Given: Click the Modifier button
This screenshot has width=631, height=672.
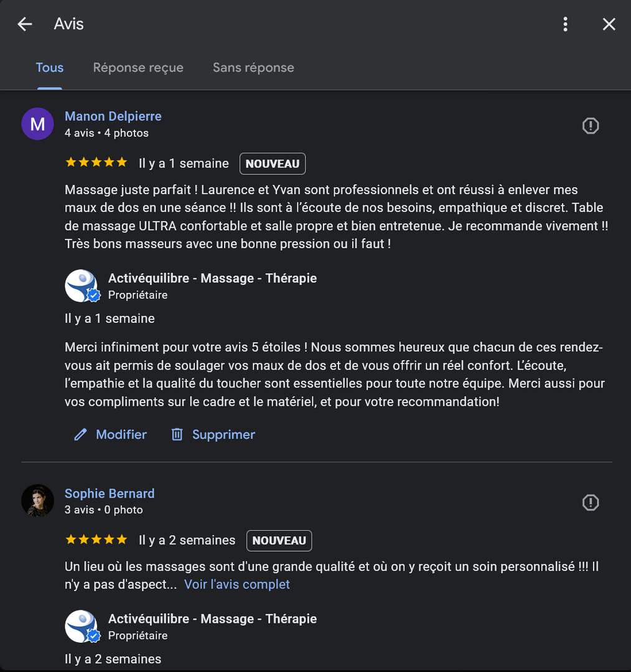Looking at the screenshot, I should pos(121,434).
